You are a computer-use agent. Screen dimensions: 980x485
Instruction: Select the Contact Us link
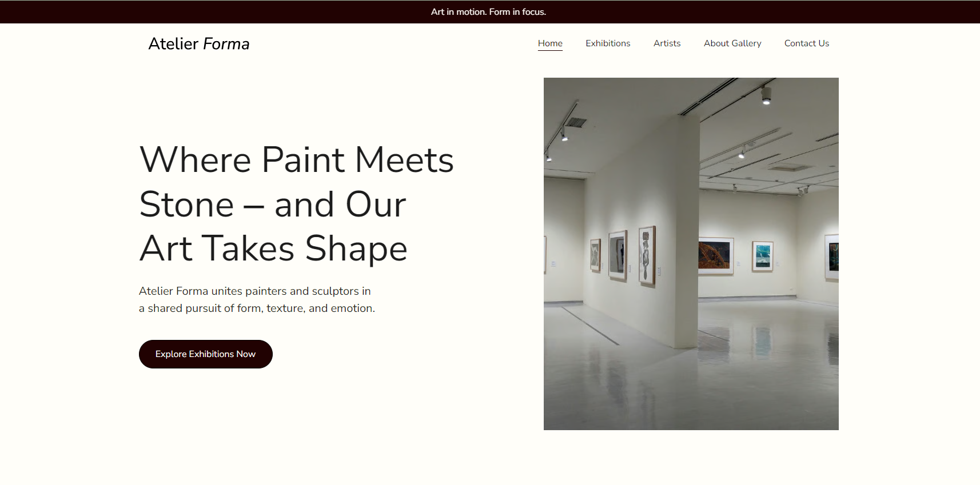806,43
